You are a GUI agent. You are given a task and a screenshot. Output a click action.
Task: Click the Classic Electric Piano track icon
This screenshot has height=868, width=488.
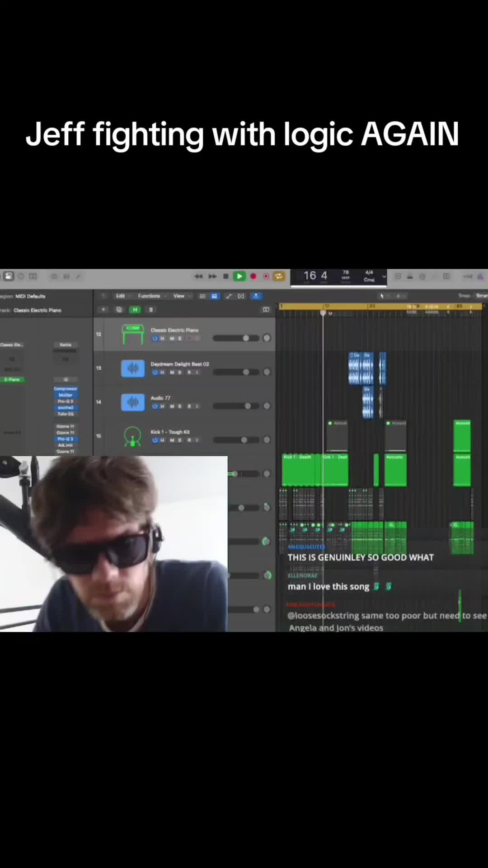[133, 335]
